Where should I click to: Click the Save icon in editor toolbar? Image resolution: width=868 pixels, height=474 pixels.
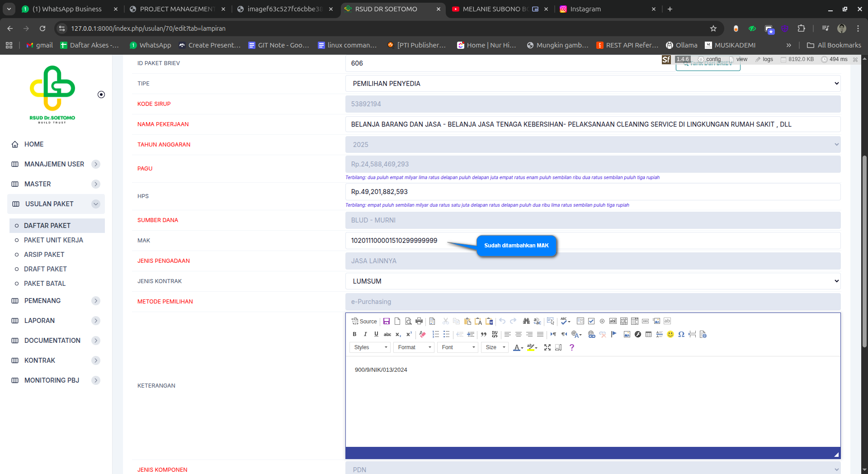387,321
